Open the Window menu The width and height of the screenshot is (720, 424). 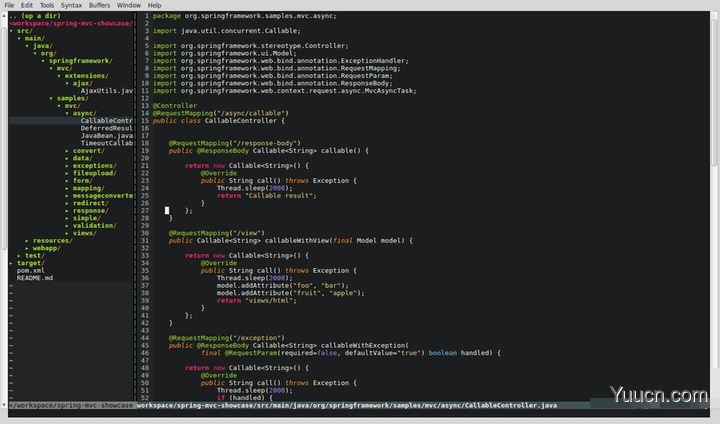(129, 5)
